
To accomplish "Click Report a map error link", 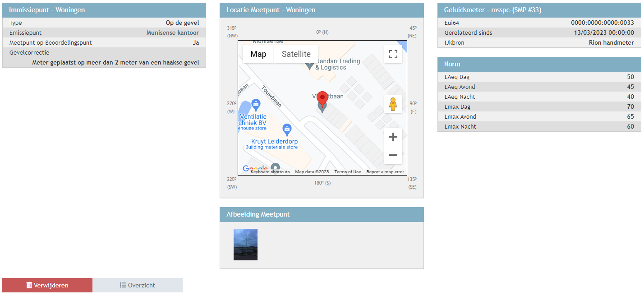I will click(385, 172).
